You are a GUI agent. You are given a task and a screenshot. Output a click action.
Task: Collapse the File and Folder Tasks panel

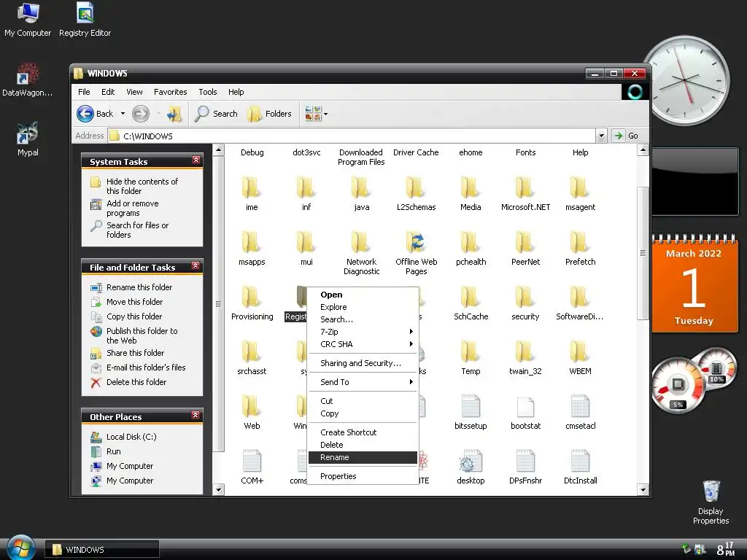196,265
